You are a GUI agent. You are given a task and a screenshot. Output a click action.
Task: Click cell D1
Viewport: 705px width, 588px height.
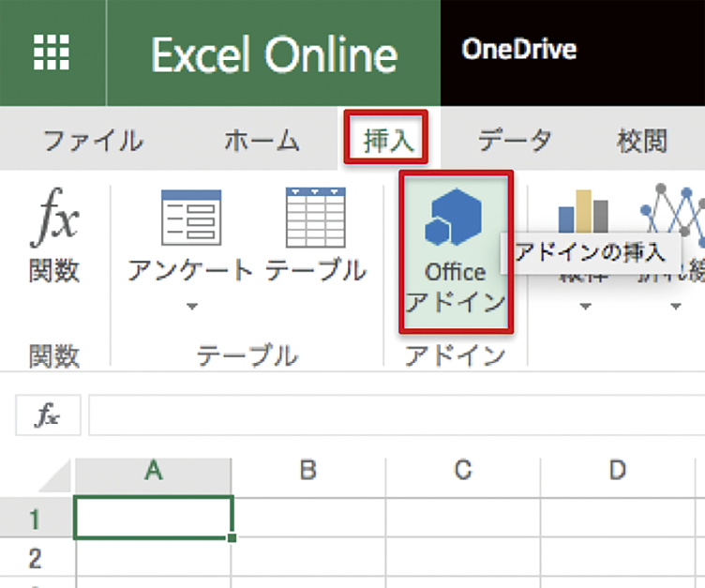click(618, 517)
